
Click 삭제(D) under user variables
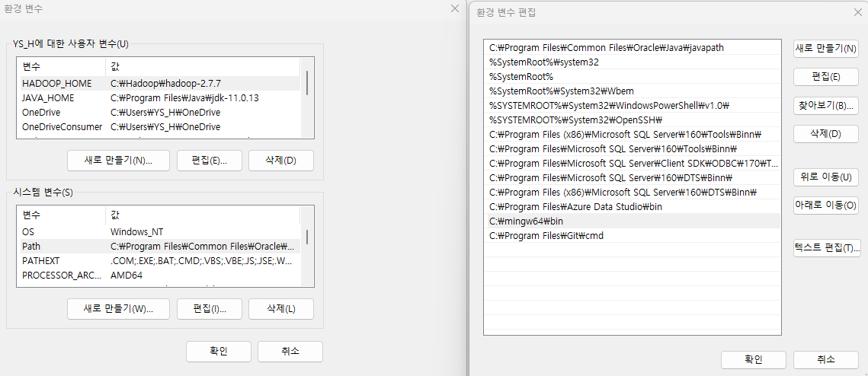coord(281,161)
